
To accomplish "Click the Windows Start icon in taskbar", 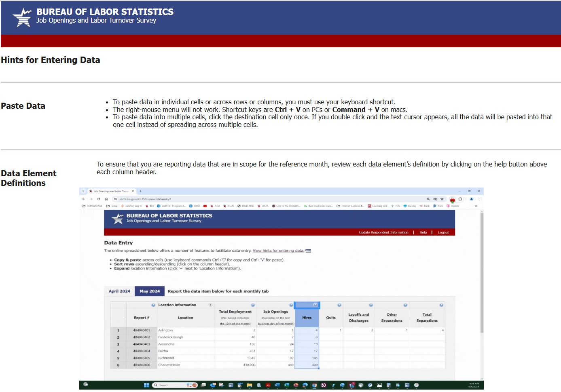I will (146, 385).
